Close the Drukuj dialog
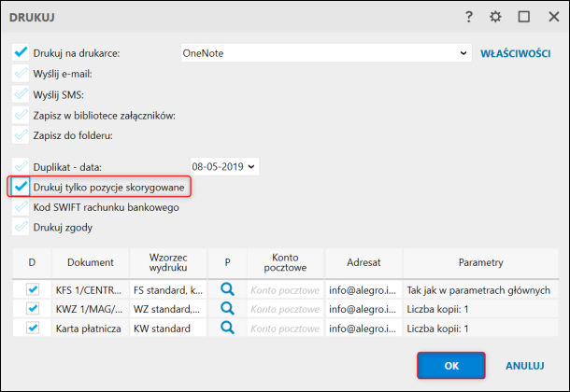 click(551, 17)
